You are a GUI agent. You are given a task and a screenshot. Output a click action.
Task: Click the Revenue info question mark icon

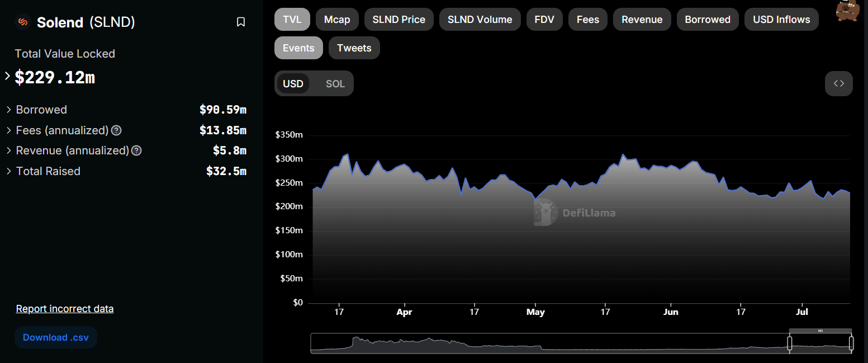coord(136,150)
